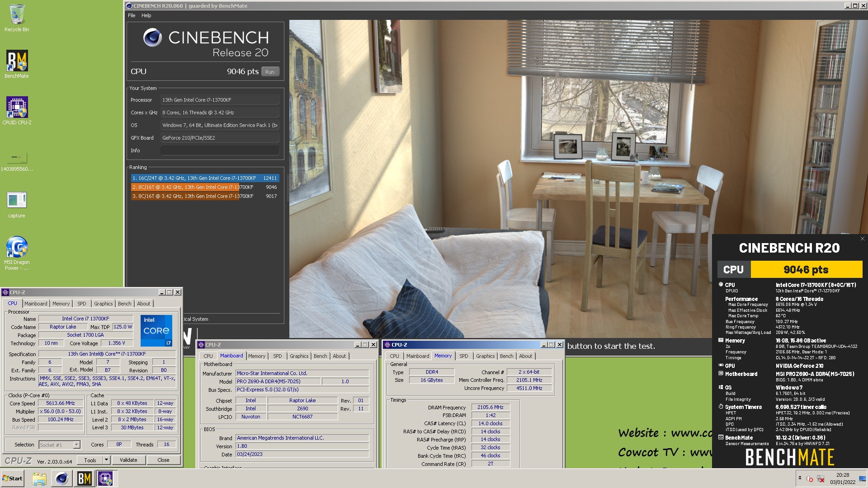The image size is (868, 488).
Task: Select the capture file icon on desktop
Action: click(x=17, y=204)
